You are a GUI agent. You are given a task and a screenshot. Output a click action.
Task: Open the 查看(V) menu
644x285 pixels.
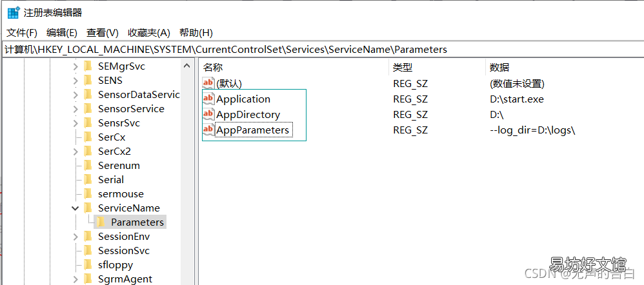102,33
